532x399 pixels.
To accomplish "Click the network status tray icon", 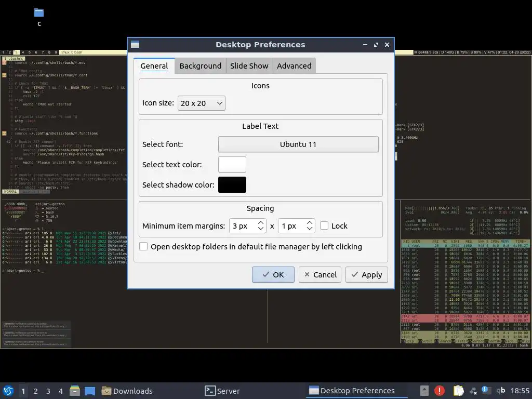I will pyautogui.click(x=473, y=391).
